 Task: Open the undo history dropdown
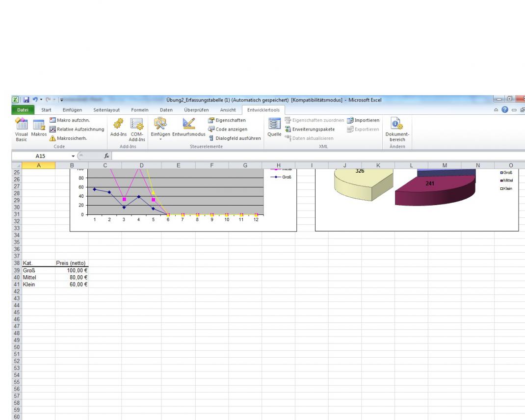coord(41,100)
